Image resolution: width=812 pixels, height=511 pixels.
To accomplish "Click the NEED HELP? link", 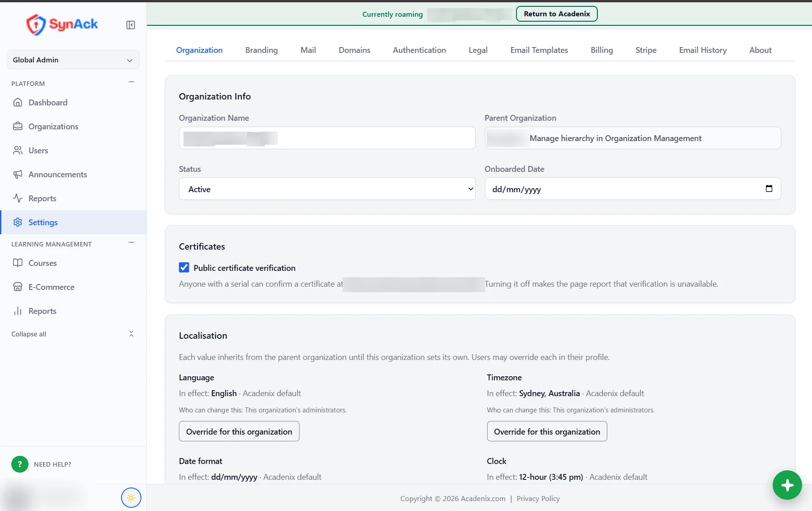I will pos(52,464).
